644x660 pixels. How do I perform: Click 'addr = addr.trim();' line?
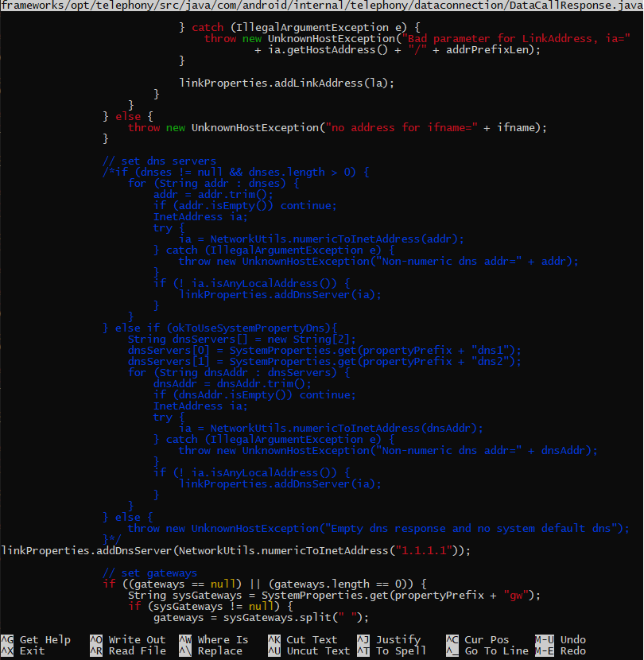213,195
